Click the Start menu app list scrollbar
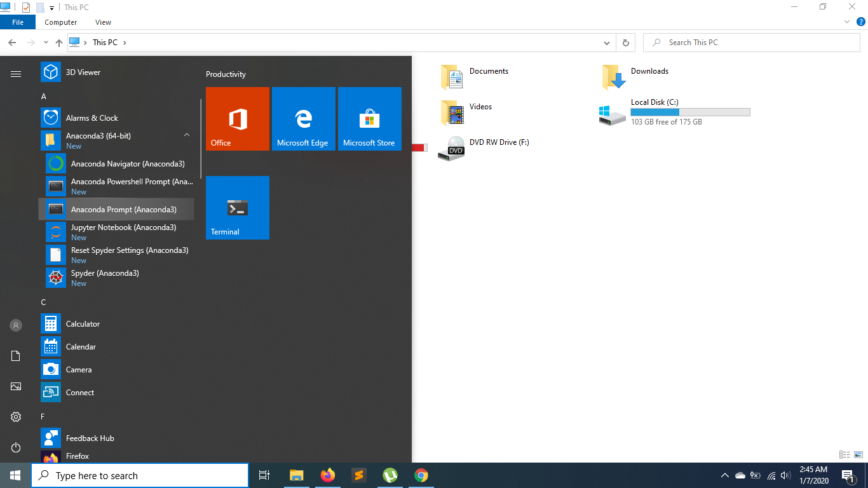 click(x=201, y=139)
